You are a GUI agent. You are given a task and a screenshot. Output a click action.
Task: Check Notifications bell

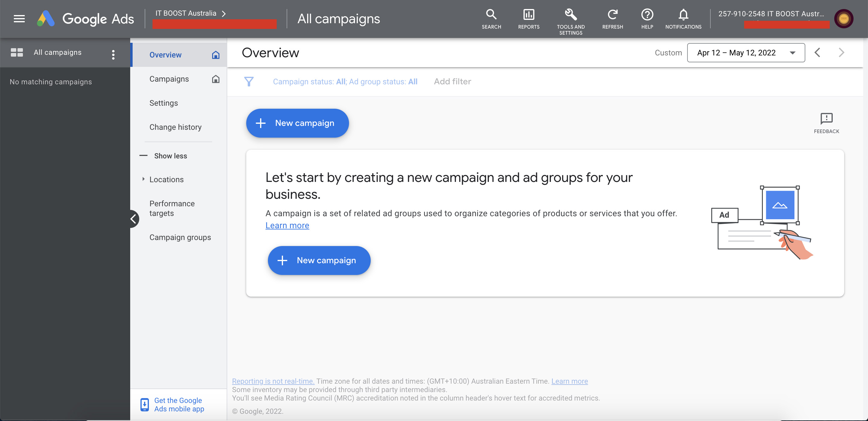coord(683,15)
